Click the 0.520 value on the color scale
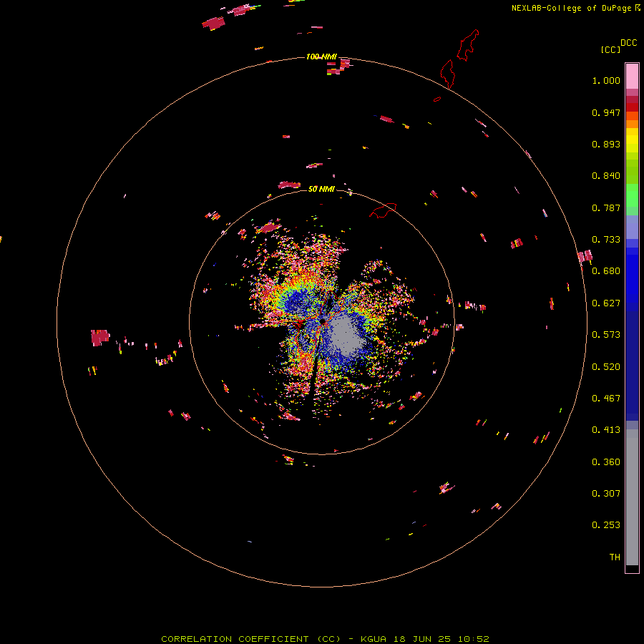644x644 pixels. [x=606, y=367]
